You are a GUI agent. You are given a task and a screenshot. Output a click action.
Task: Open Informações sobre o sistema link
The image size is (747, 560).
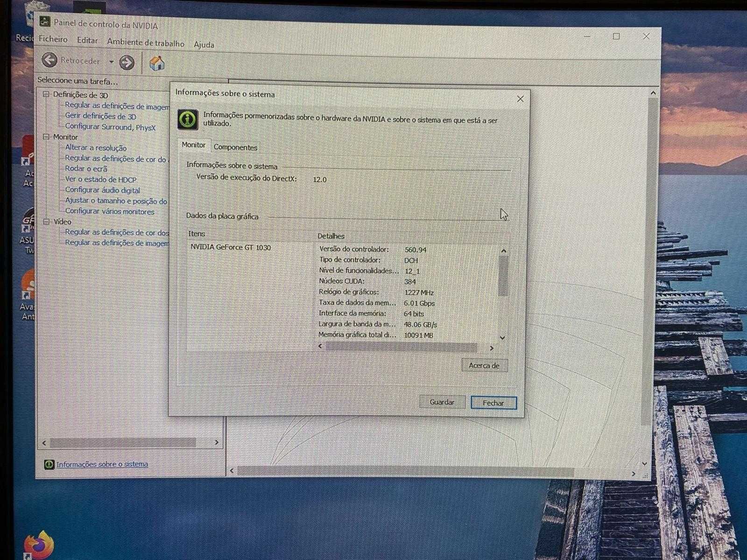click(x=102, y=464)
